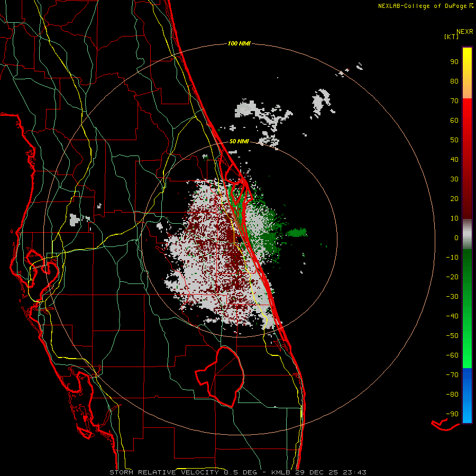Image resolution: width=476 pixels, height=476 pixels.
Task: Click the -70 value on the velocity scale
Action: (452, 374)
